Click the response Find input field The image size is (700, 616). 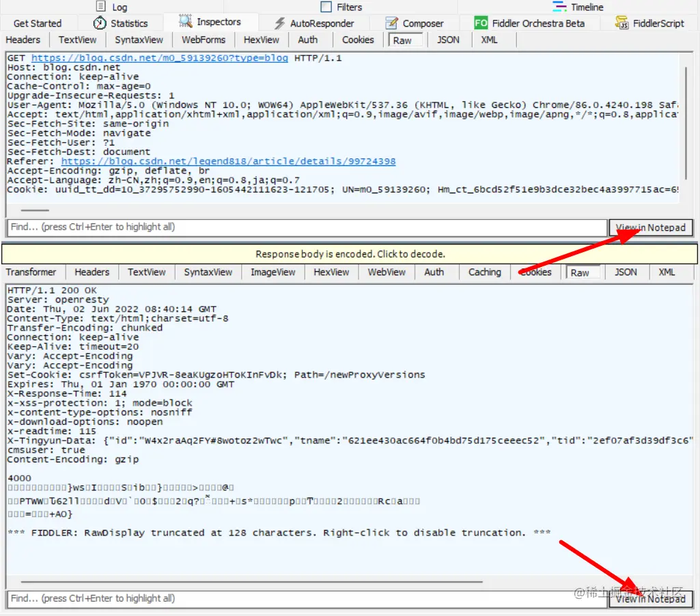pyautogui.click(x=307, y=599)
